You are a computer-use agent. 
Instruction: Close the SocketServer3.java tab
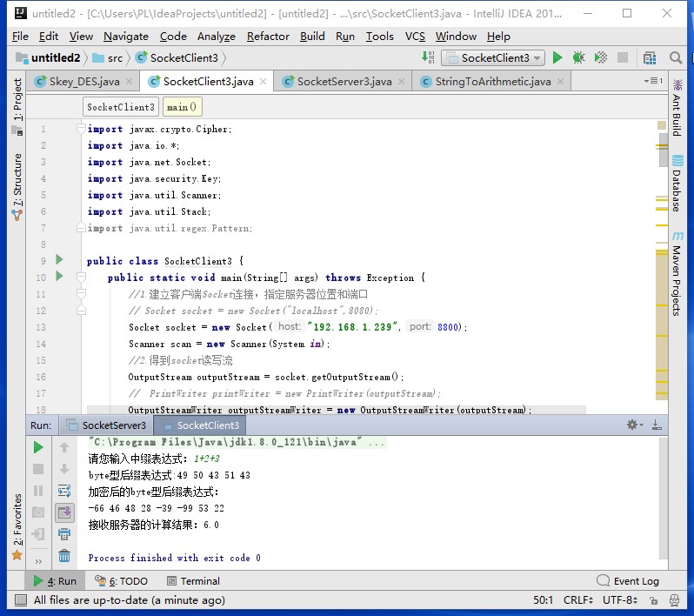click(x=402, y=82)
